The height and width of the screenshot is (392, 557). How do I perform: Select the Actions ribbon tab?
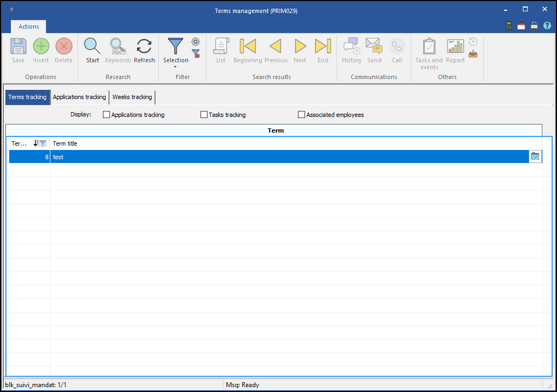[x=28, y=27]
